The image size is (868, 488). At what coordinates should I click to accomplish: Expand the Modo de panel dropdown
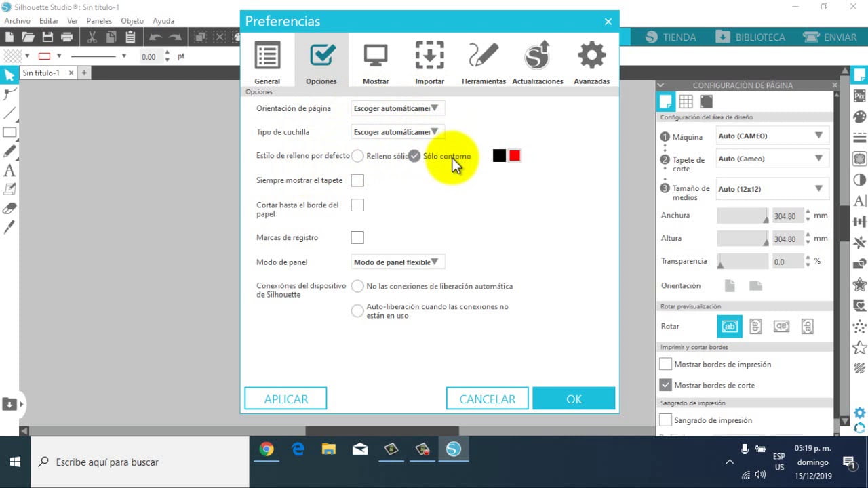pos(397,262)
